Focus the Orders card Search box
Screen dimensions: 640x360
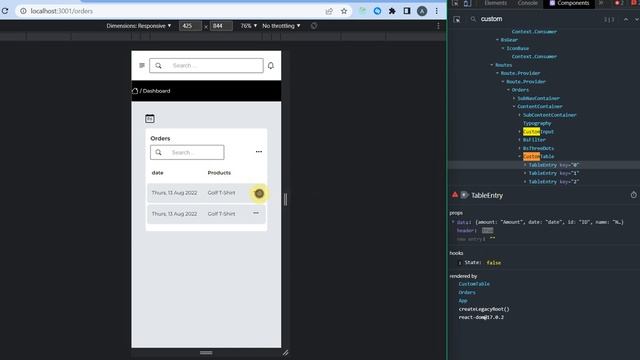[x=187, y=152]
